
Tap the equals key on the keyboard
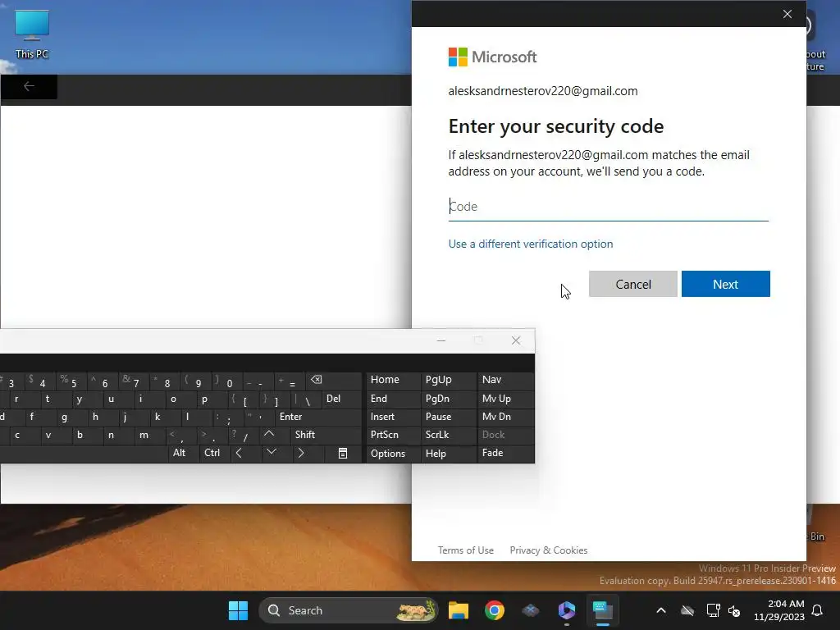click(290, 381)
